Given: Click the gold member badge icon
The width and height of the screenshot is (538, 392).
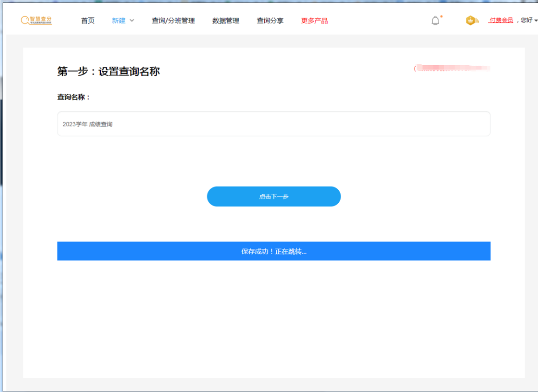Looking at the screenshot, I should [472, 21].
